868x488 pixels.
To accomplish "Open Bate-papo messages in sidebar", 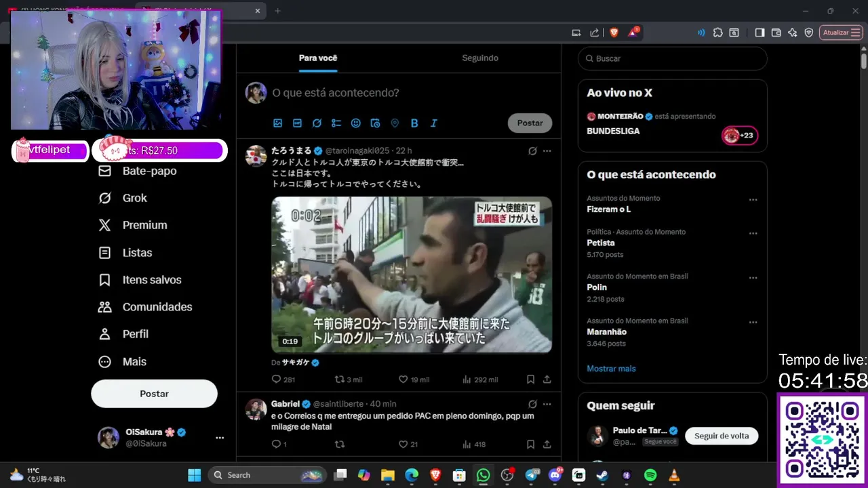I will pos(138,171).
